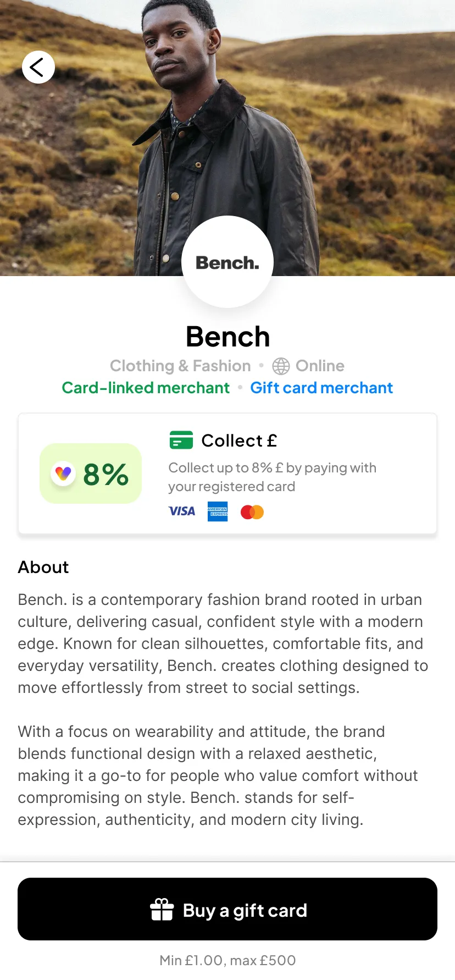
Task: Click the About section heading
Action: [x=43, y=567]
